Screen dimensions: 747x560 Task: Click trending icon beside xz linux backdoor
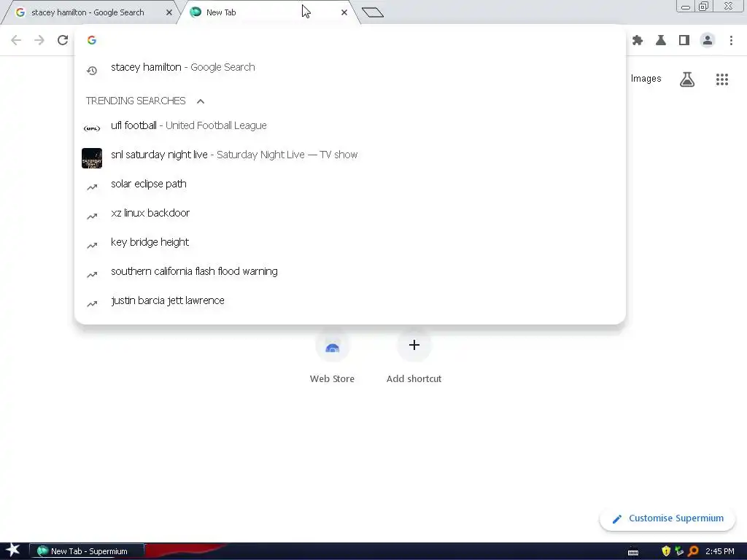point(92,216)
